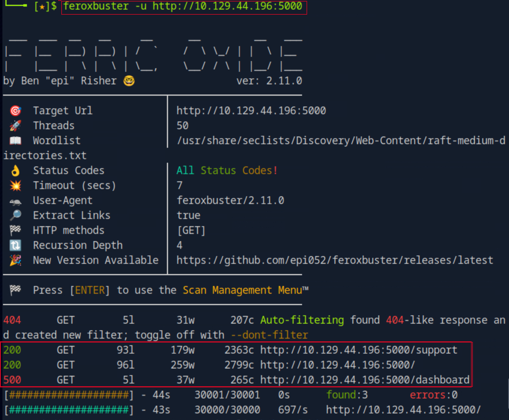
Task: Click the oil lamp icon next to Status Codes
Action: (16, 171)
